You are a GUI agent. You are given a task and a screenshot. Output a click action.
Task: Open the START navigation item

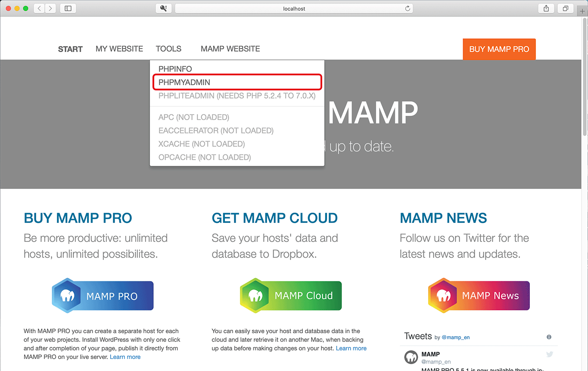click(x=70, y=49)
